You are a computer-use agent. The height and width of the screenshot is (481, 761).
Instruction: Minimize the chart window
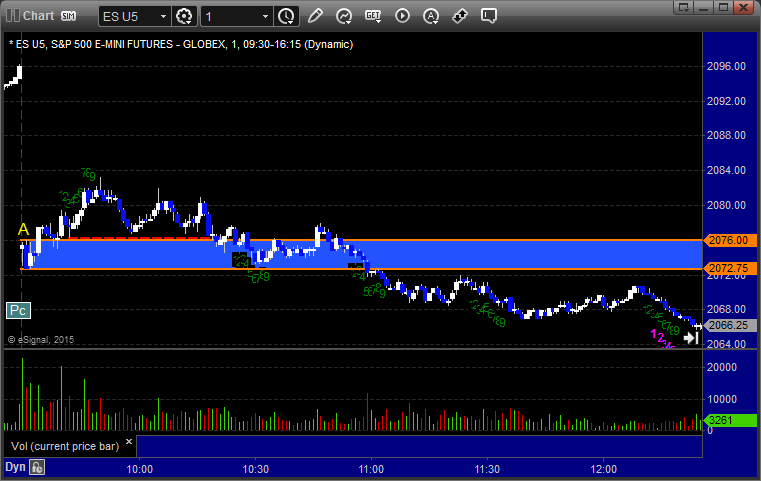pyautogui.click(x=703, y=7)
